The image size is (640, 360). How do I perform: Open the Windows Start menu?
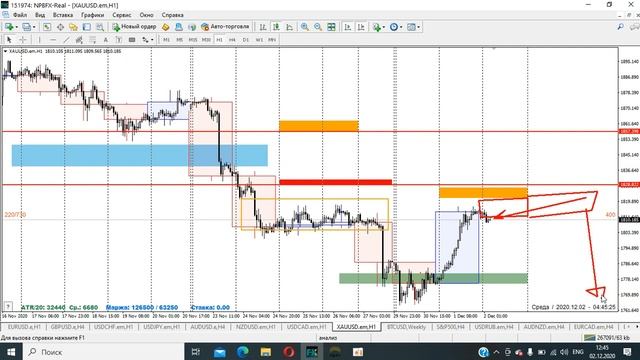[x=11, y=352]
